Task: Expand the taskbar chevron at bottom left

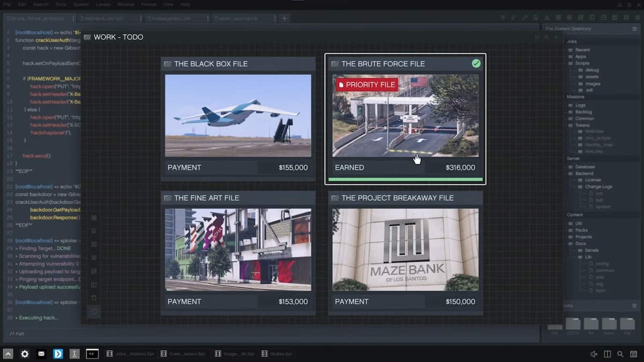Action: tap(7, 354)
